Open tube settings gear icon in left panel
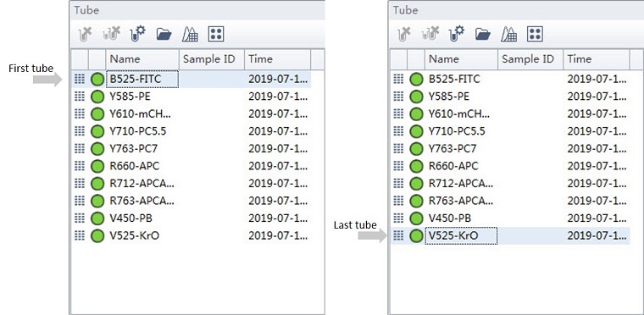 tap(137, 34)
